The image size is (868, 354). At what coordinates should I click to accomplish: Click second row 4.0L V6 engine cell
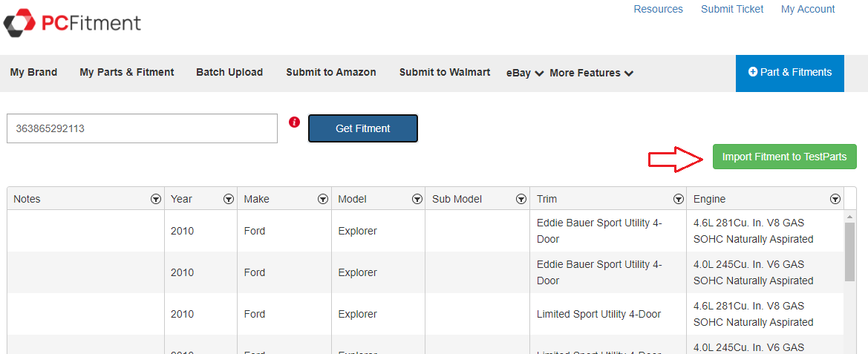pos(766,272)
